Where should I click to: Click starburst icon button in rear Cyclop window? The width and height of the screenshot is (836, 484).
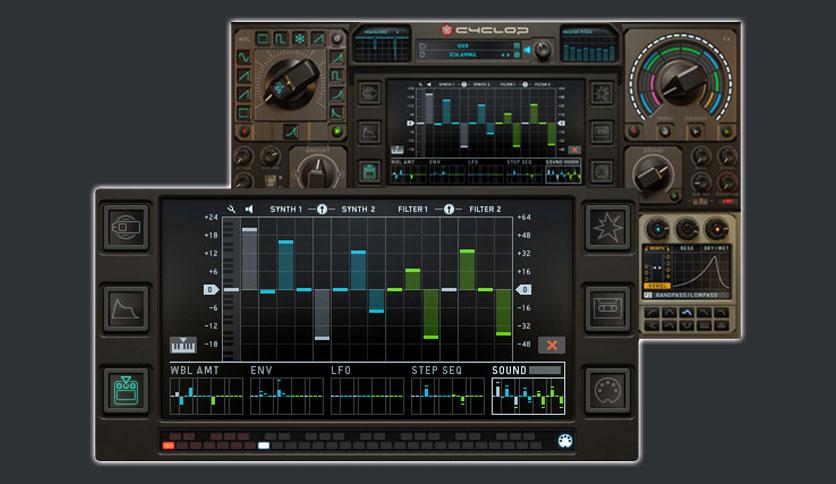coord(601,93)
